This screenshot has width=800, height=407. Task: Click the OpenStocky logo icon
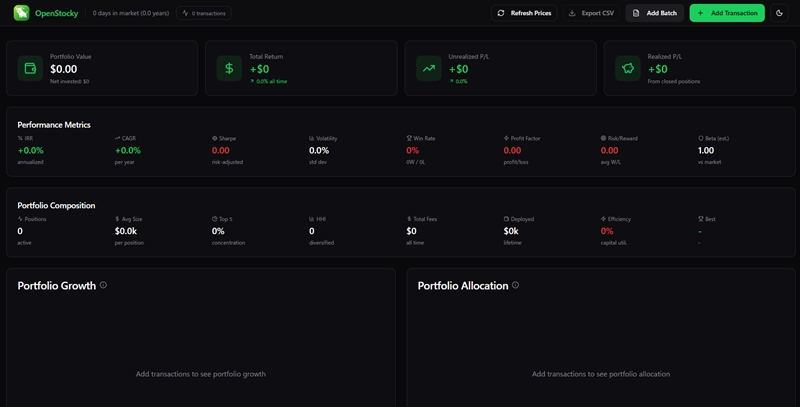click(21, 13)
